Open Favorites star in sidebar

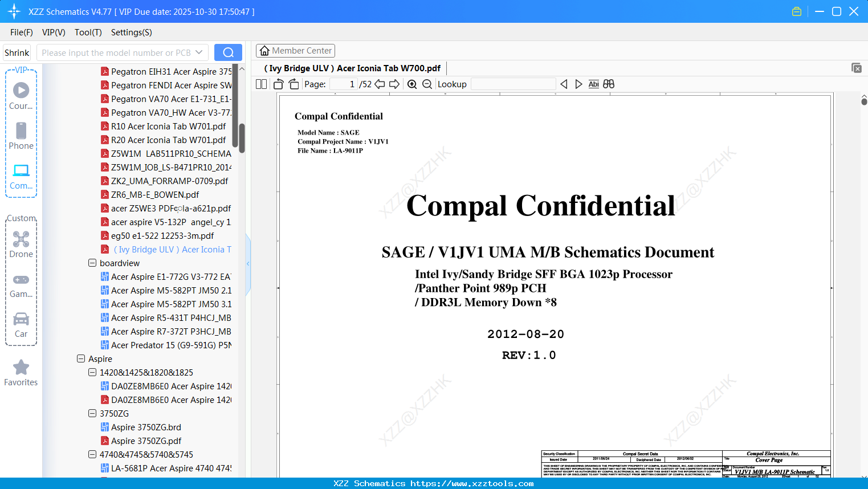[x=21, y=373]
